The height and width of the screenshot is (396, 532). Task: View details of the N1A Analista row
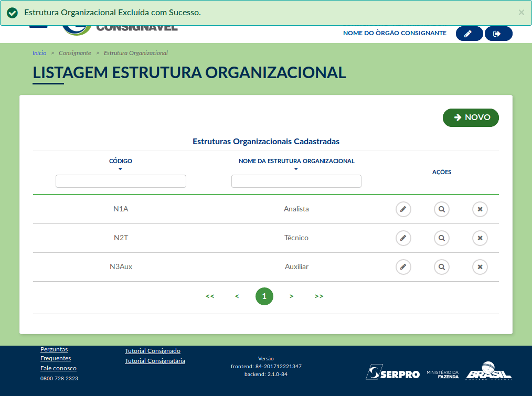pos(441,209)
